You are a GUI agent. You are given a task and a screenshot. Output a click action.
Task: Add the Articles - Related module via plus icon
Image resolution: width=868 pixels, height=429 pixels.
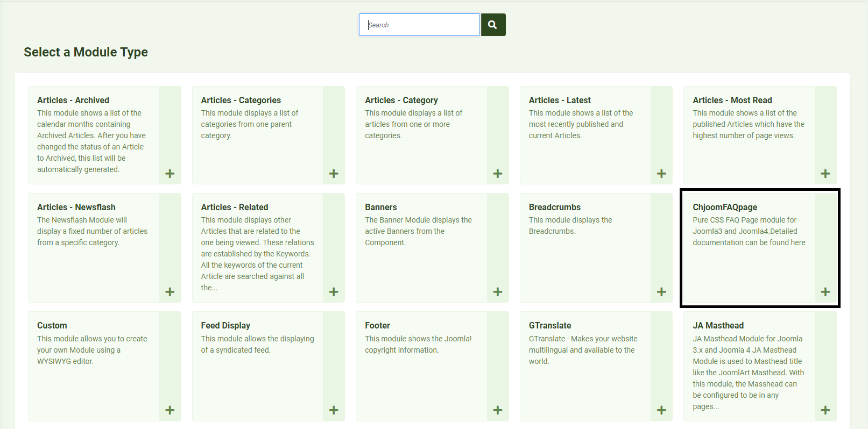334,292
